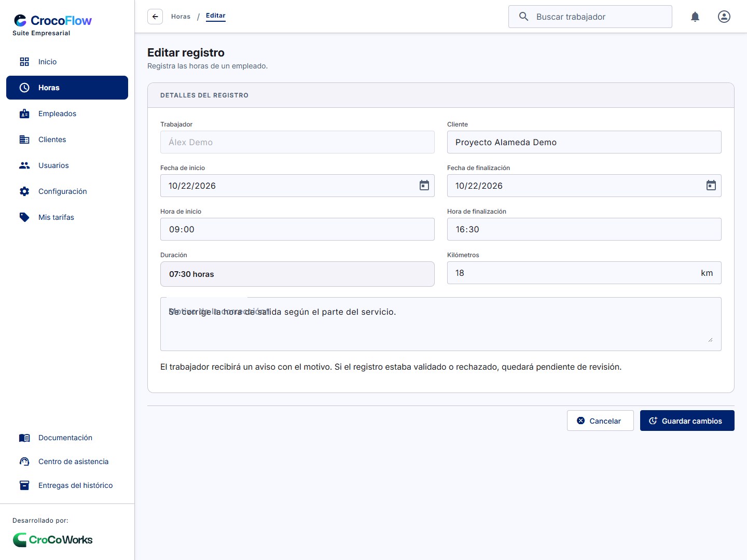747x560 pixels.
Task: Open Clientes section
Action: [67, 139]
